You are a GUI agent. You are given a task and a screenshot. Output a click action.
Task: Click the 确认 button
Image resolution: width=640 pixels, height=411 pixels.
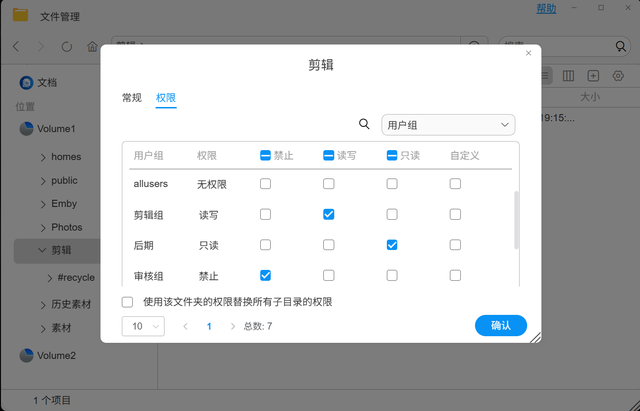pos(500,325)
